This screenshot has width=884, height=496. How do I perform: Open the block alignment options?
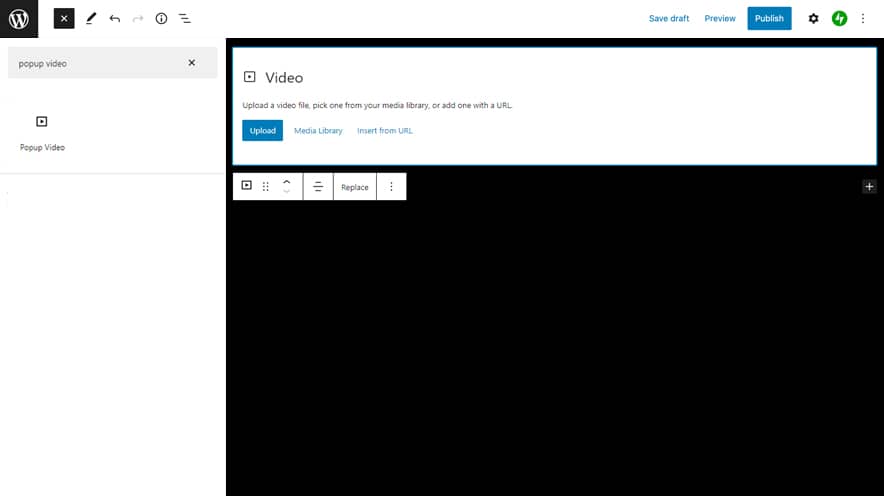point(318,187)
